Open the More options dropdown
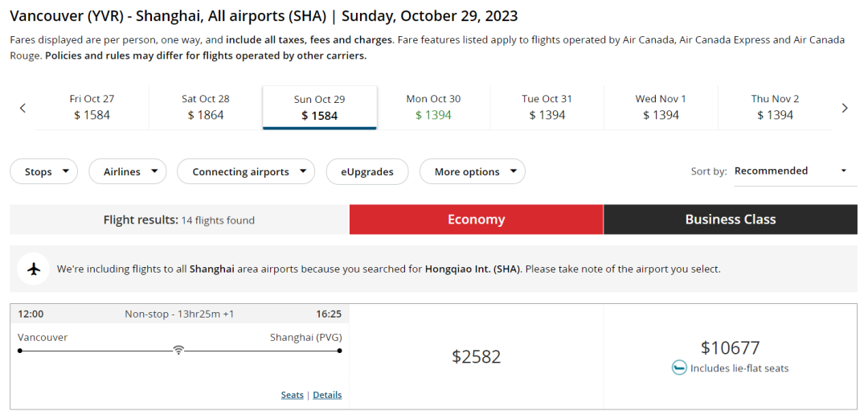This screenshot has width=868, height=415. pos(473,171)
